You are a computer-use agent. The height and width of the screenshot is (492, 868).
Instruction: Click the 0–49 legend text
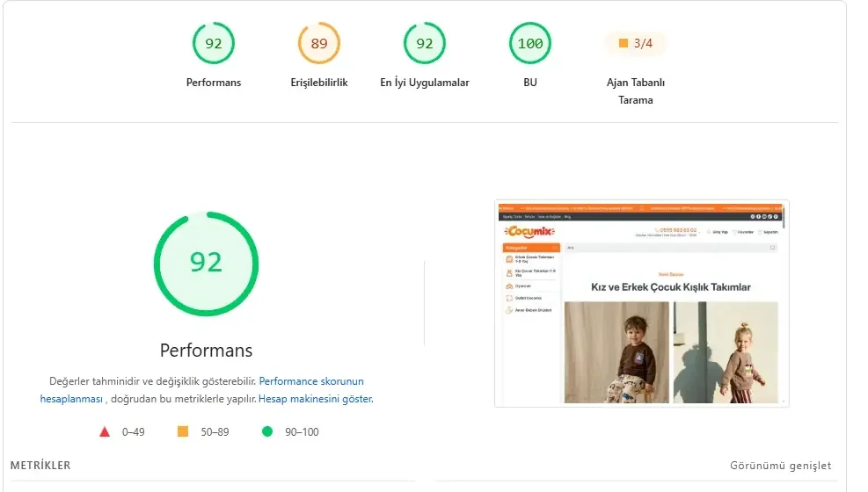134,431
